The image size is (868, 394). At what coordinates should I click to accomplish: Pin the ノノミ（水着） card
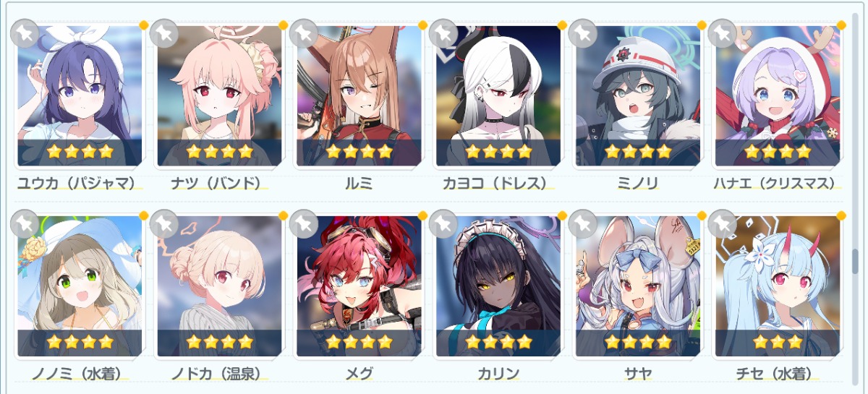pos(25,224)
